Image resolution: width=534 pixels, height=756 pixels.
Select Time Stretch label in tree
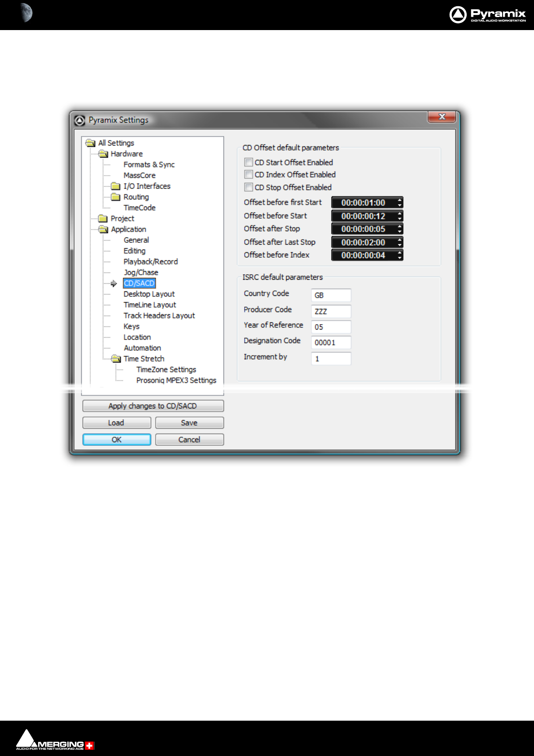coord(144,359)
